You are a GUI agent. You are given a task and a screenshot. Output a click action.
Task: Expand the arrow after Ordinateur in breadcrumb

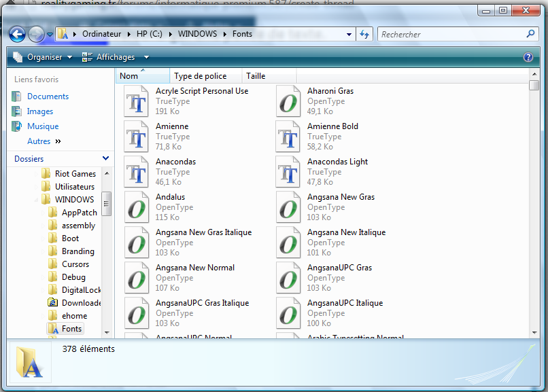pos(129,34)
